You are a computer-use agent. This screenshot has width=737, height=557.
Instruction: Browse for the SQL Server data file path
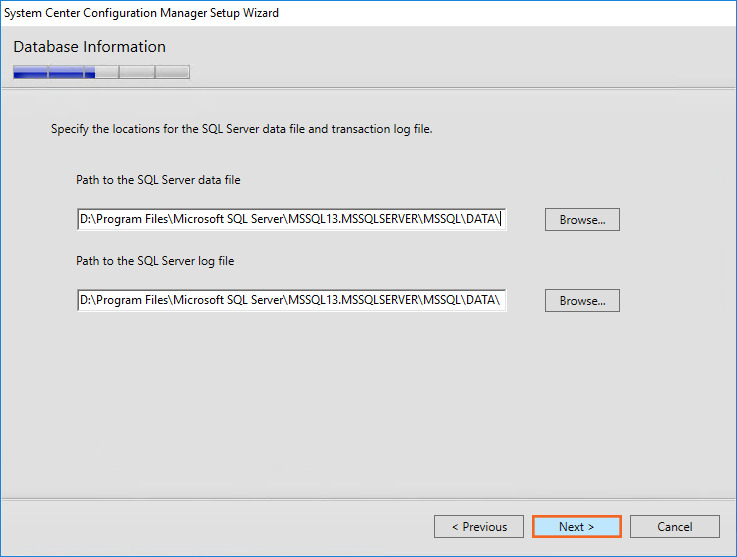coord(582,220)
